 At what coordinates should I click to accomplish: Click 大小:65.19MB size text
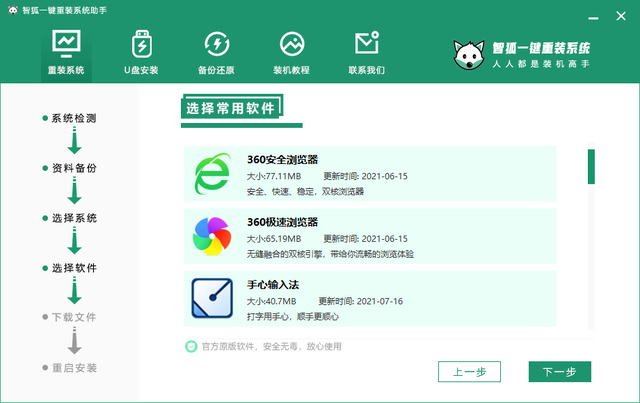click(274, 239)
